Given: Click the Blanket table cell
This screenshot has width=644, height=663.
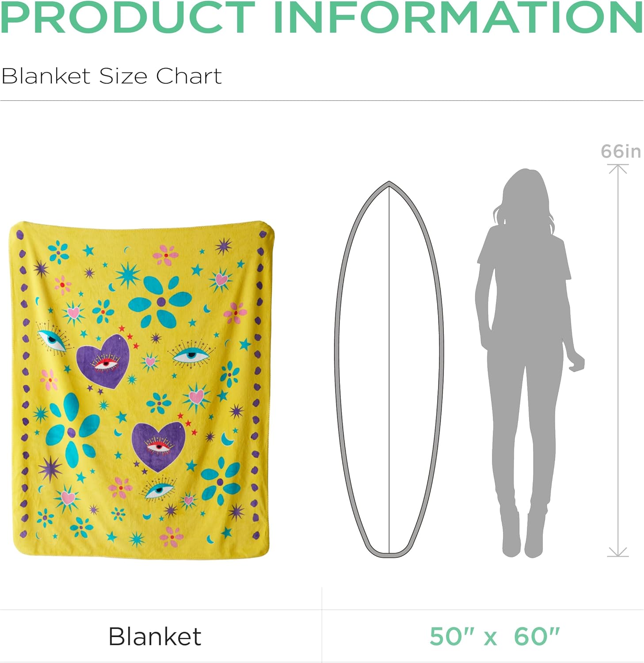Looking at the screenshot, I should click(x=161, y=636).
